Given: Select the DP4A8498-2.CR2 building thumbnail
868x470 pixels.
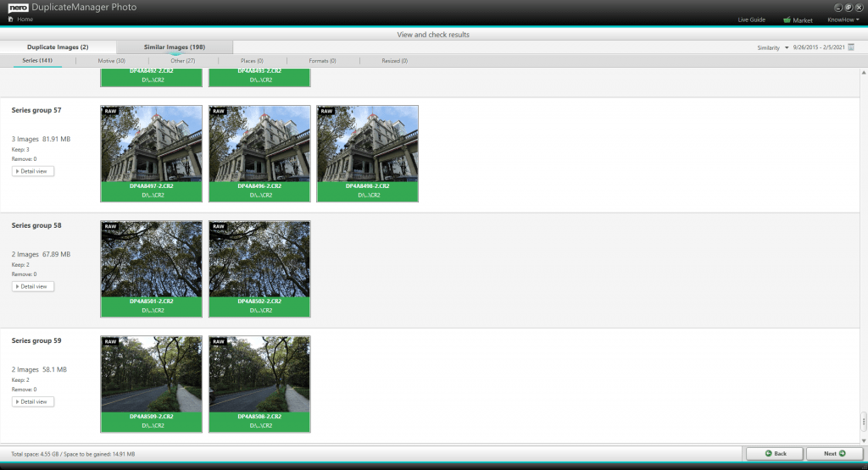Looking at the screenshot, I should click(x=367, y=142).
